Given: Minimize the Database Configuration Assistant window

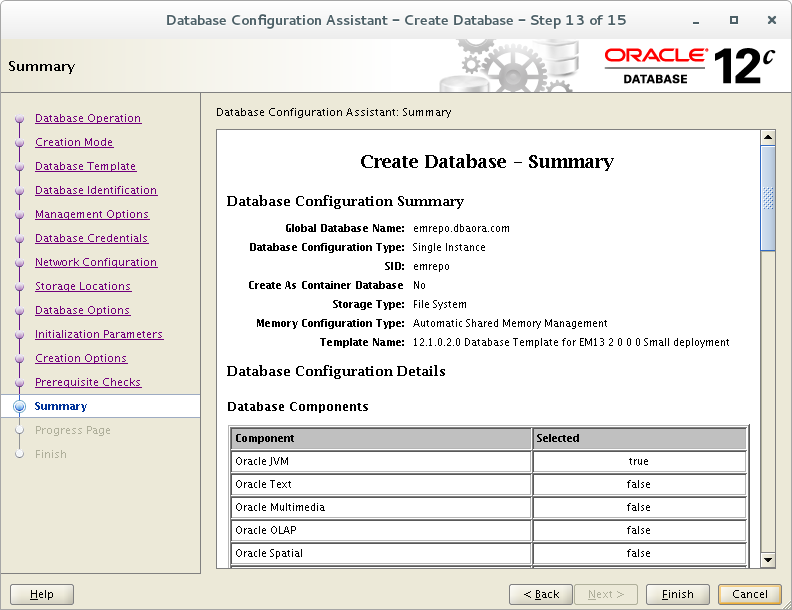Looking at the screenshot, I should point(696,21).
